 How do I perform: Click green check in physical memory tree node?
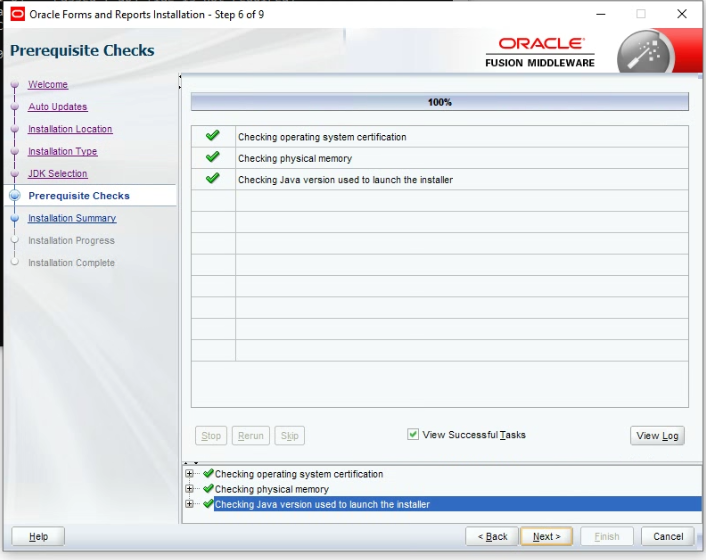tap(208, 488)
